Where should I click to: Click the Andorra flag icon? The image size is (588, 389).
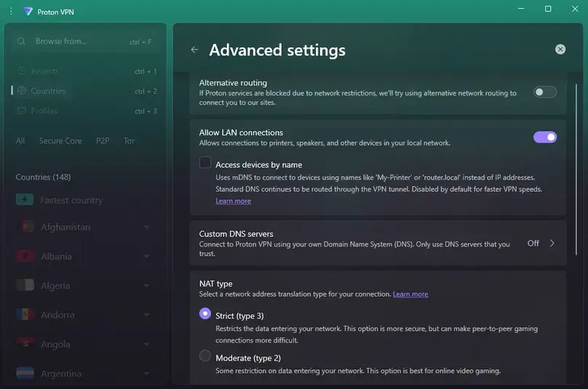[25, 314]
